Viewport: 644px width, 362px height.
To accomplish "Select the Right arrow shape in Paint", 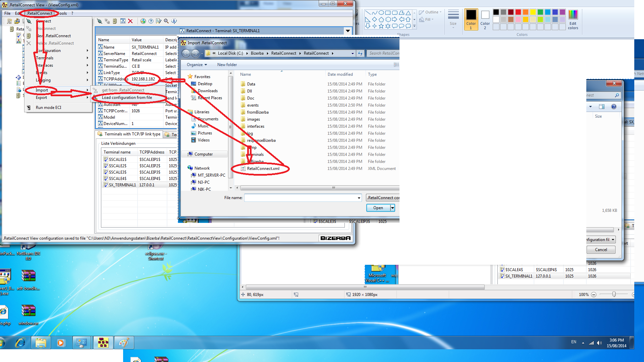I will tap(395, 19).
